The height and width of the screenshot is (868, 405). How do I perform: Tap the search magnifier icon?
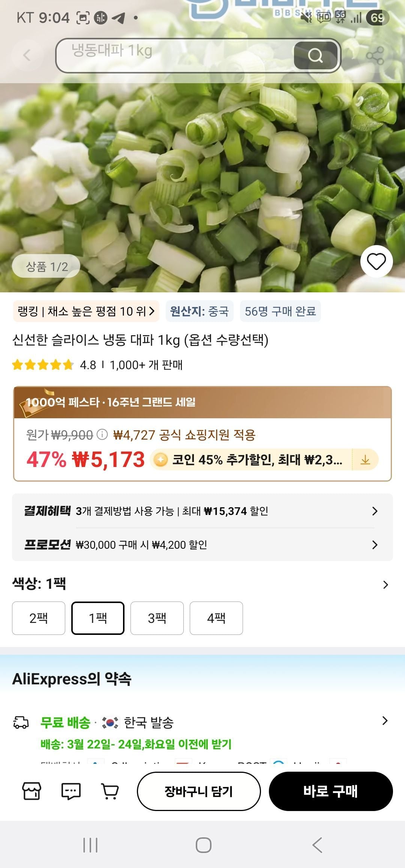tap(315, 55)
